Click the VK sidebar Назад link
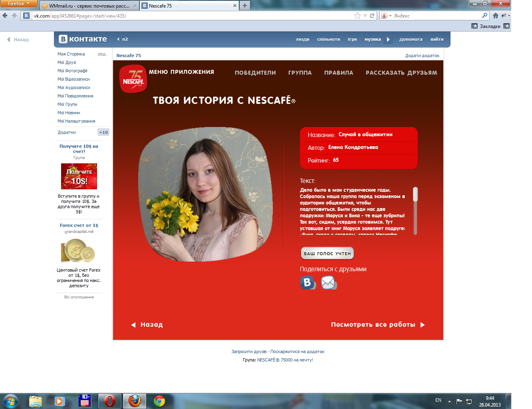 pos(18,40)
